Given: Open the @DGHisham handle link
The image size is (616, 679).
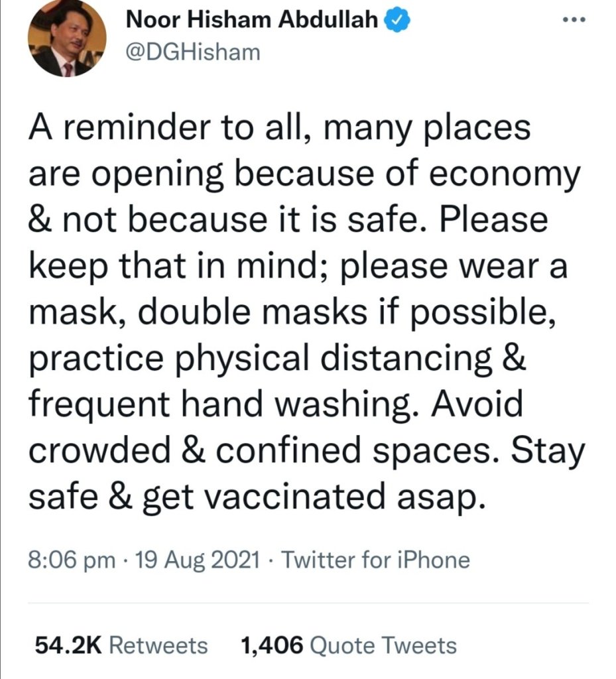Looking at the screenshot, I should [x=192, y=52].
